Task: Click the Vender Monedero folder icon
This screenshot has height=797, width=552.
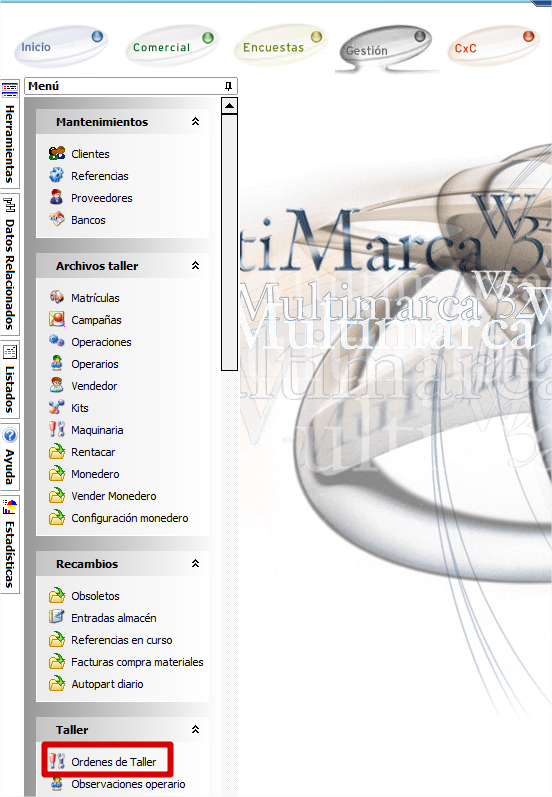Action: [x=57, y=495]
